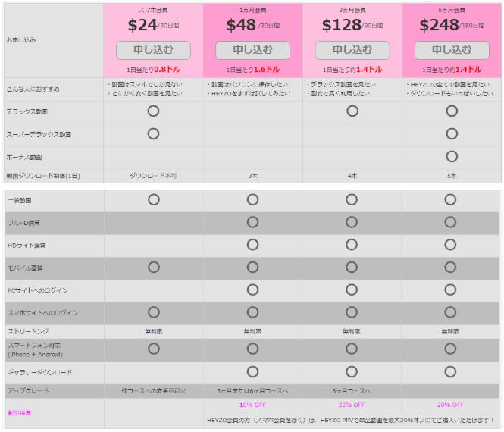Click the 割引特典 row label
The width and height of the screenshot is (504, 432).
click(14, 414)
